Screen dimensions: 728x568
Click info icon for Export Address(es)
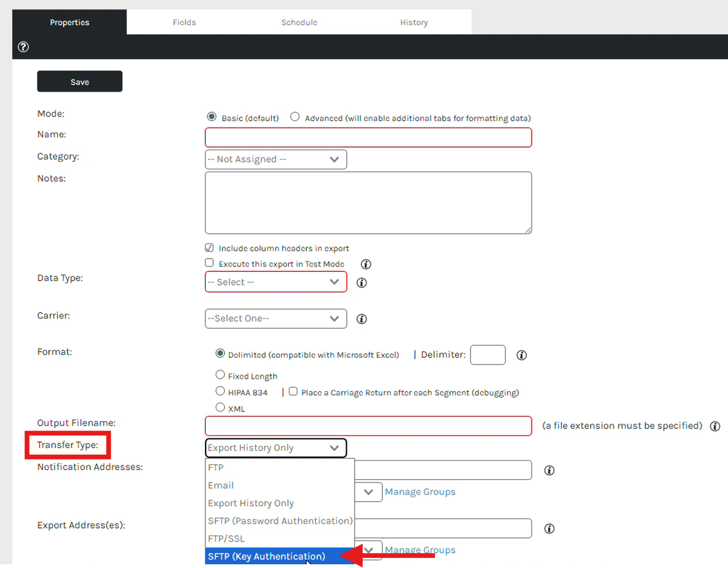(x=549, y=528)
